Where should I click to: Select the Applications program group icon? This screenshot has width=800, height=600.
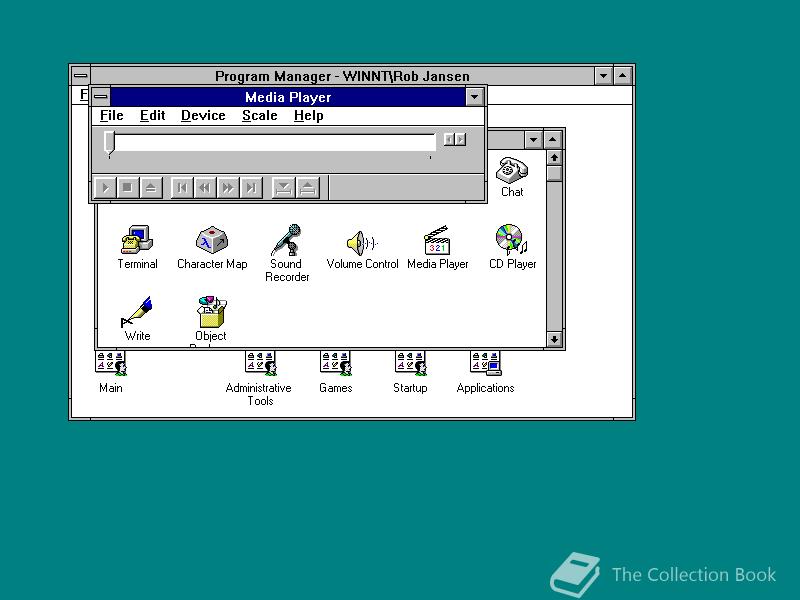coord(485,363)
